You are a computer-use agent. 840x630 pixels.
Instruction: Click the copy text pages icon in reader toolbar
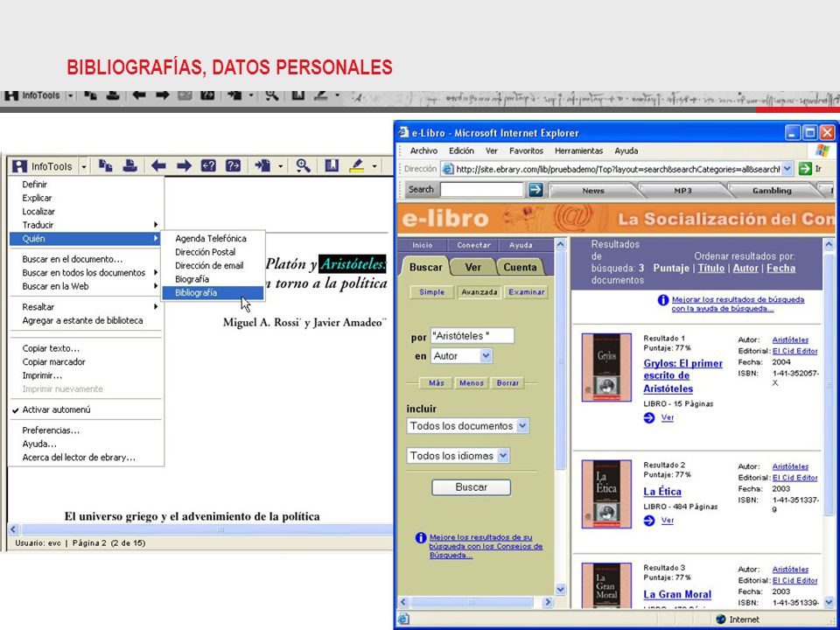(x=106, y=166)
